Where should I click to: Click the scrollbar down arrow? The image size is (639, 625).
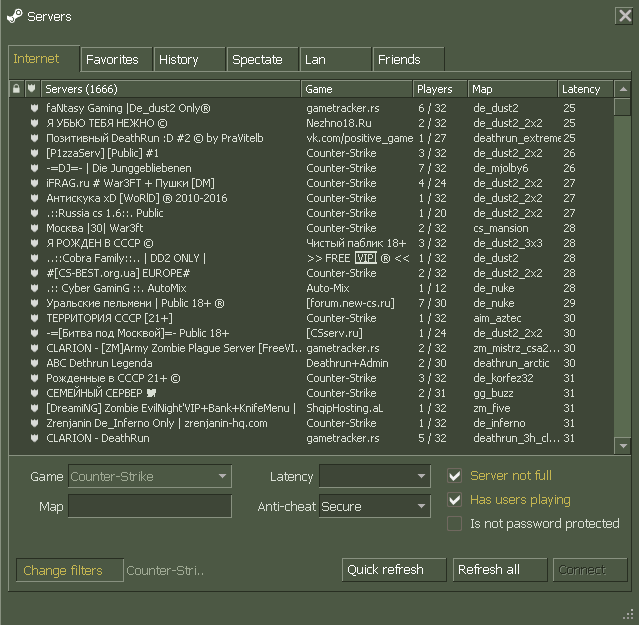(623, 446)
